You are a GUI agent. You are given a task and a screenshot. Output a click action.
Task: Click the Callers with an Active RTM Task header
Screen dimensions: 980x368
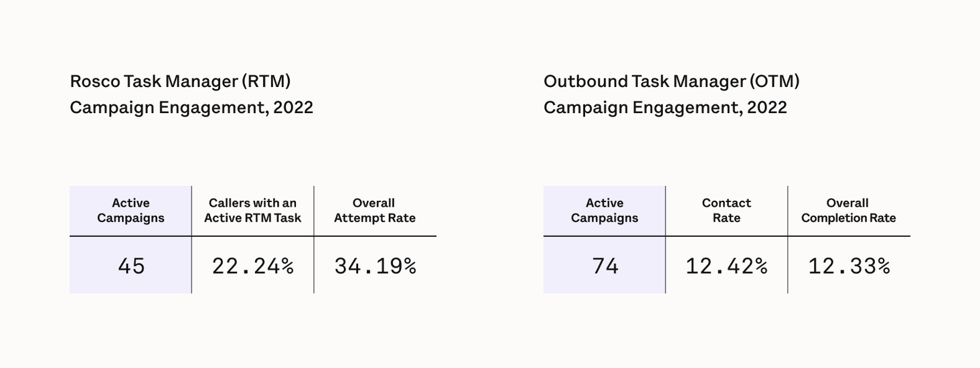(252, 211)
